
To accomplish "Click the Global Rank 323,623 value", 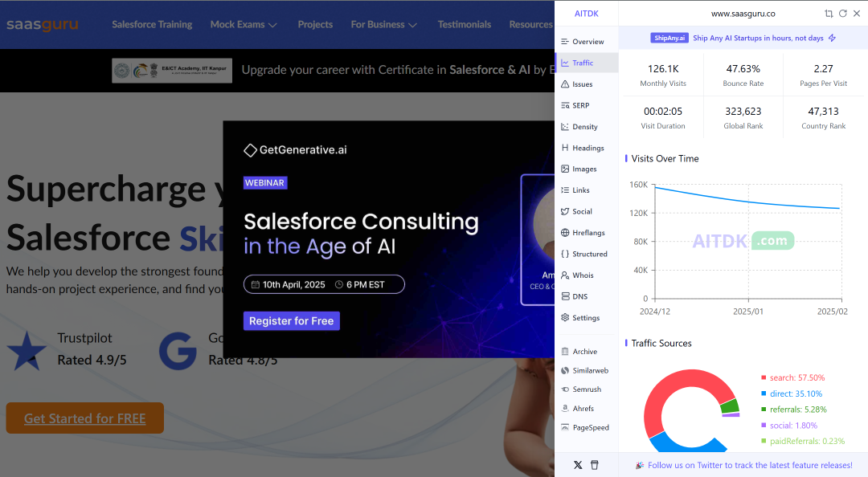I will coord(743,112).
